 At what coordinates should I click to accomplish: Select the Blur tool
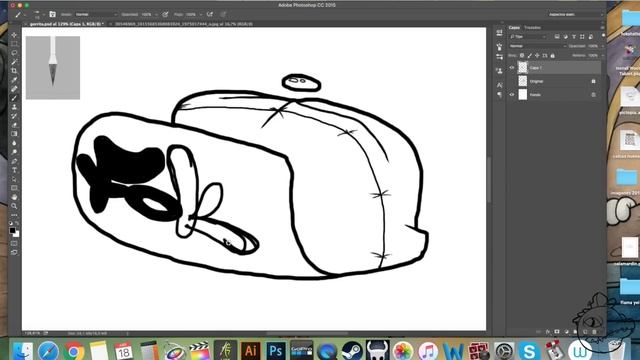14,143
